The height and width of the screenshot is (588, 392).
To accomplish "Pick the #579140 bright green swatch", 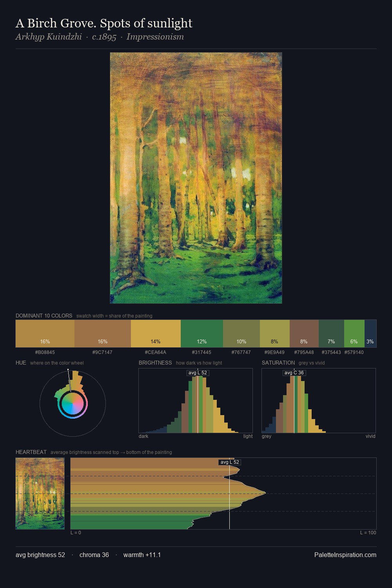I will 354,334.
